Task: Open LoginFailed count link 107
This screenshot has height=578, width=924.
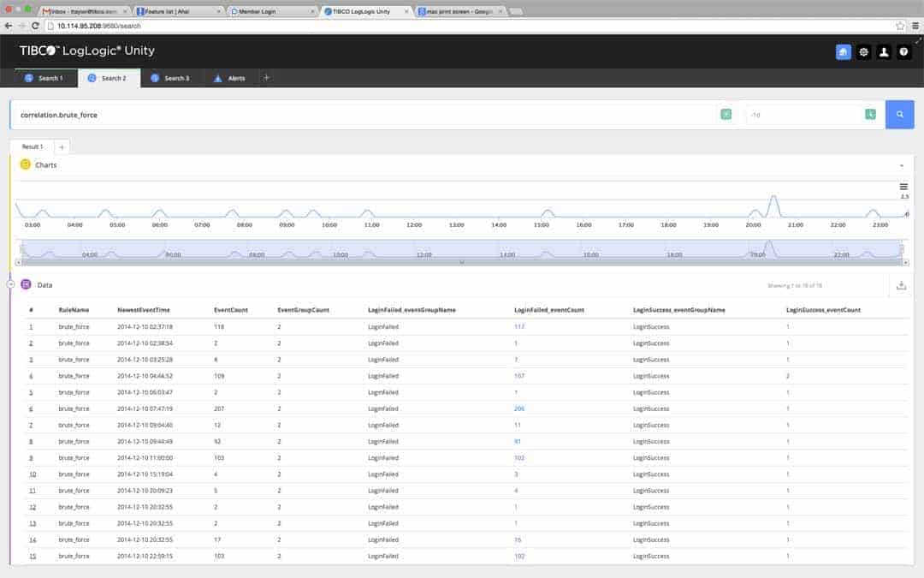Action: 519,376
